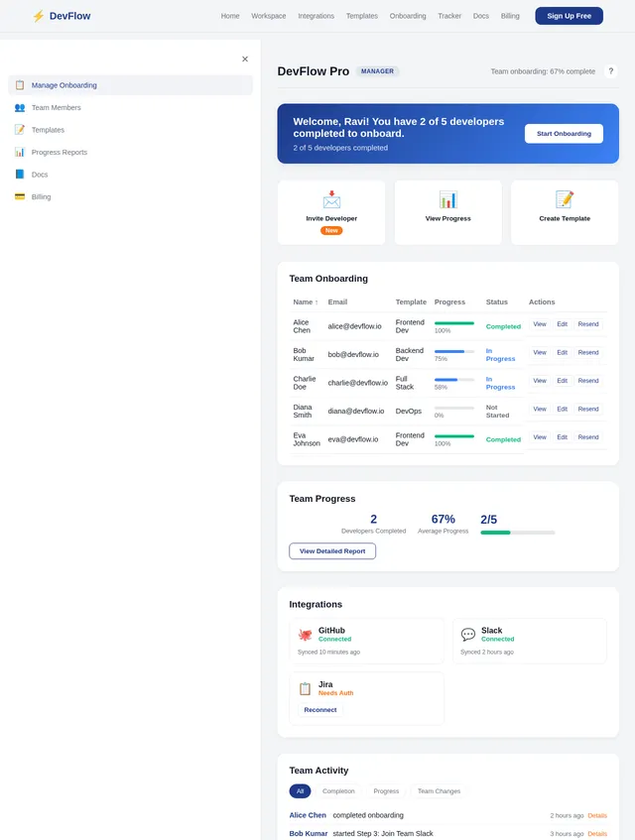Click the View Progress bar chart icon
Image resolution: width=635 pixels, height=840 pixels.
tap(448, 199)
